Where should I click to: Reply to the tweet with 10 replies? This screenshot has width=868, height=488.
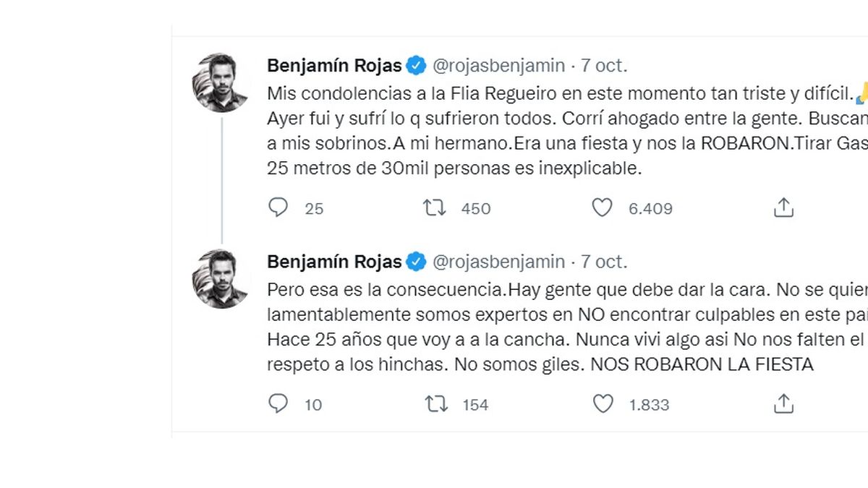tap(278, 404)
